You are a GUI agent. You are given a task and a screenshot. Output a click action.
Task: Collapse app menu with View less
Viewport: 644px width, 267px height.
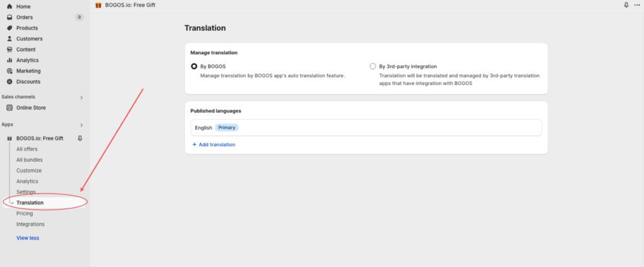click(28, 238)
